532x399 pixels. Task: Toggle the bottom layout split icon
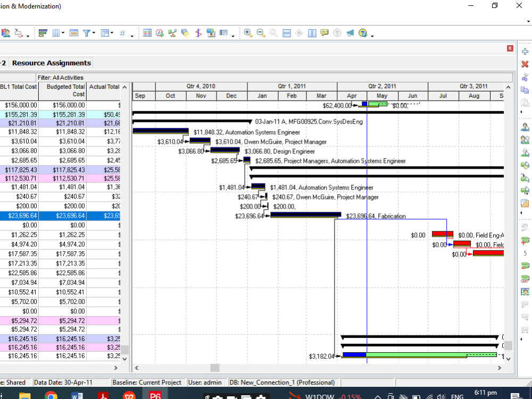pos(287,33)
